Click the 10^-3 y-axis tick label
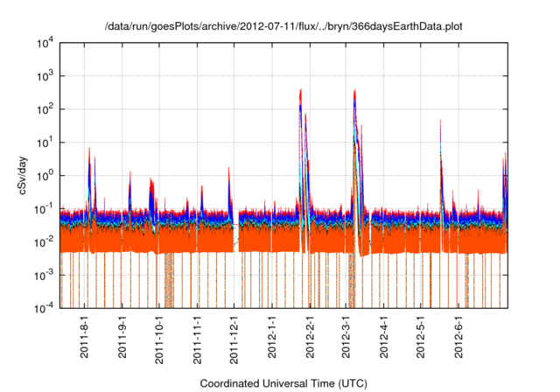The width and height of the screenshot is (560, 392). tap(47, 275)
